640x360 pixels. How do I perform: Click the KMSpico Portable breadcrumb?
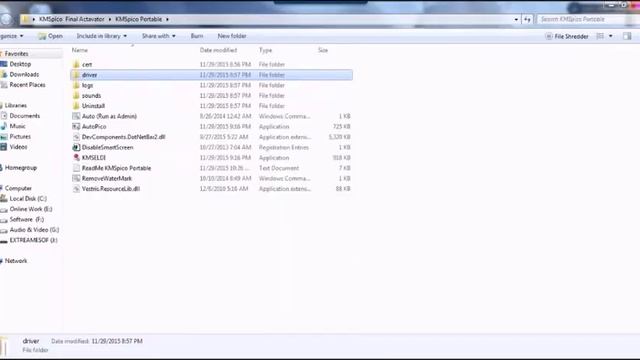139,19
